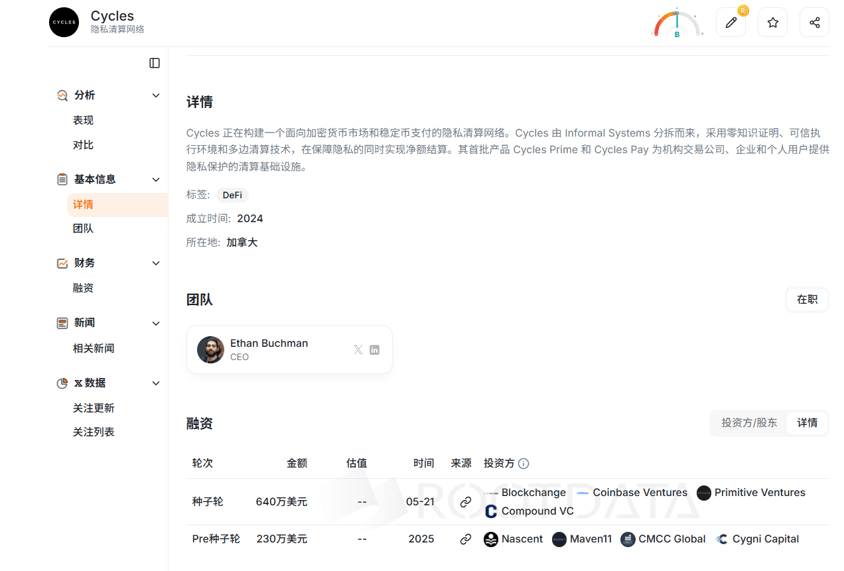This screenshot has width=844, height=571.
Task: Click the CMCC Global logo icon
Action: (628, 539)
